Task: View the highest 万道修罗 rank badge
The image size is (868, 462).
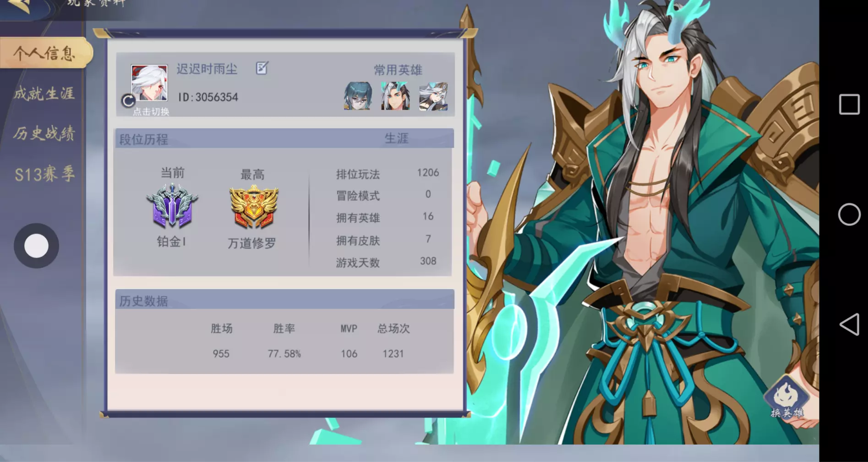Action: [x=253, y=207]
